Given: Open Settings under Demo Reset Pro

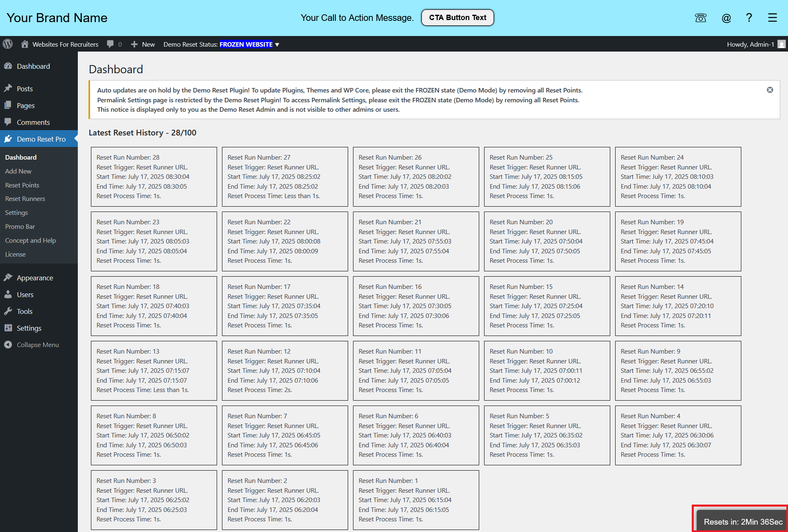Looking at the screenshot, I should 16,212.
